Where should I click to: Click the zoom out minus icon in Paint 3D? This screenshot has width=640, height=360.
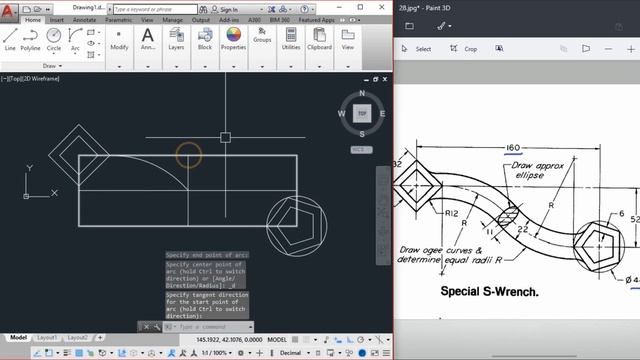pos(608,49)
